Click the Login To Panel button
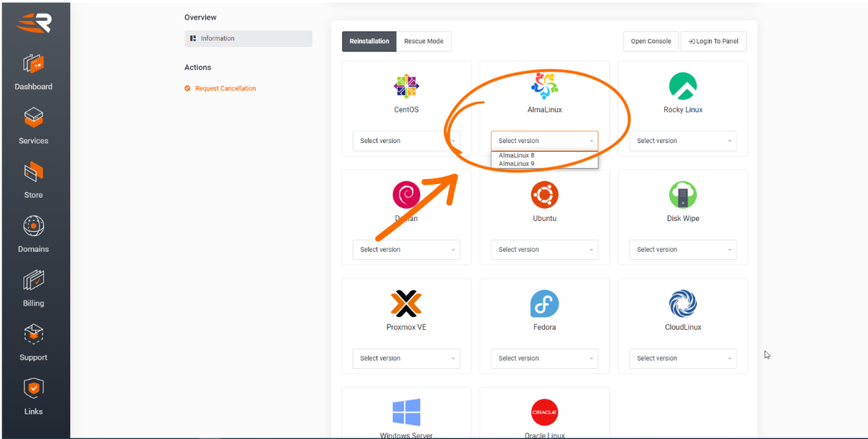The height and width of the screenshot is (439, 868). click(x=713, y=41)
